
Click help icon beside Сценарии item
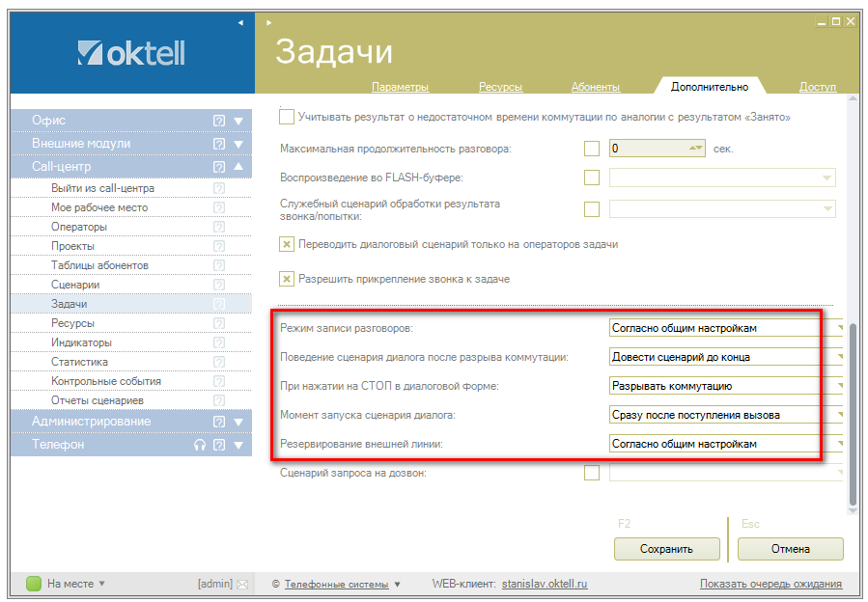coord(219,285)
